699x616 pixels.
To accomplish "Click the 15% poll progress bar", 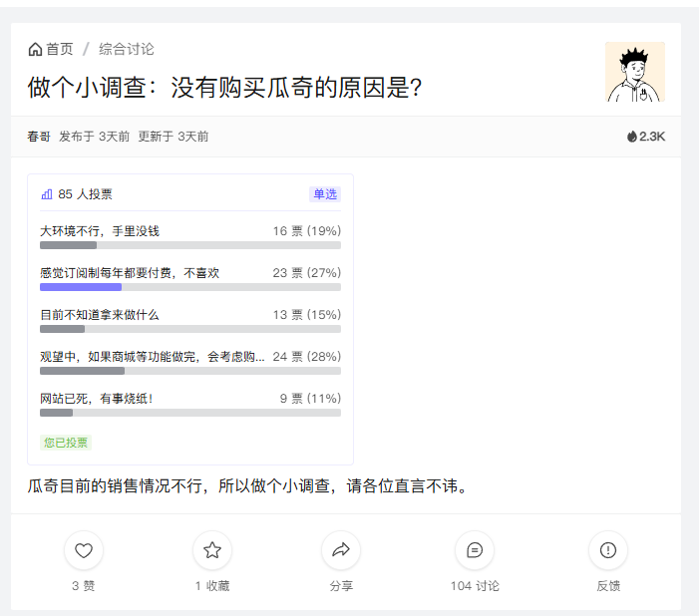I will tap(190, 329).
